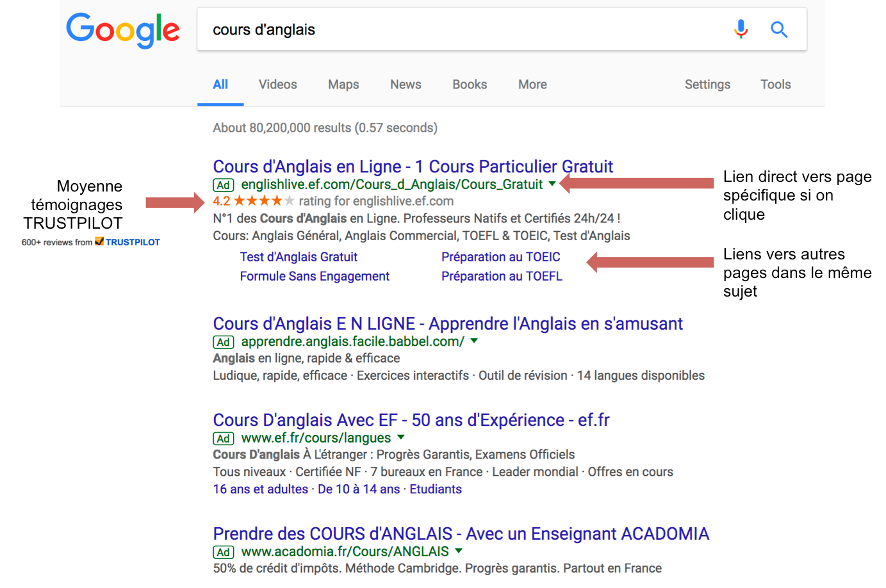Click apprendre.anglais.facile.babbel.com/ URL text
The image size is (886, 588).
[x=353, y=341]
